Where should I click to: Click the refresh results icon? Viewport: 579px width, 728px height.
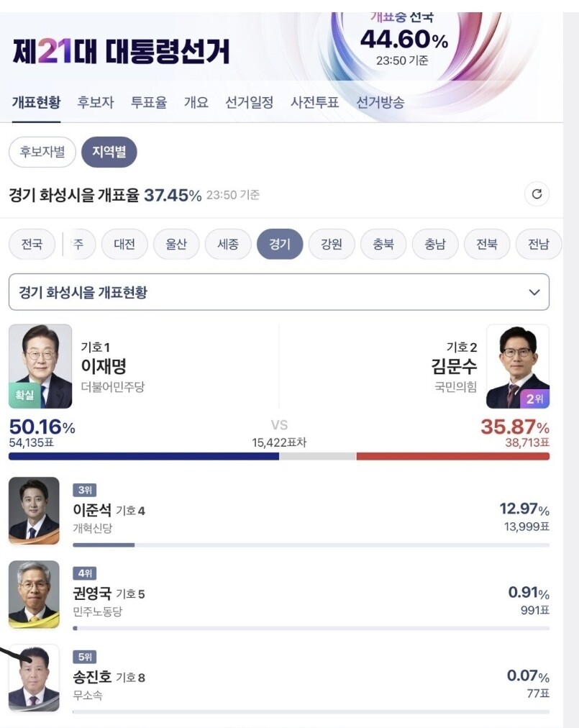point(536,194)
